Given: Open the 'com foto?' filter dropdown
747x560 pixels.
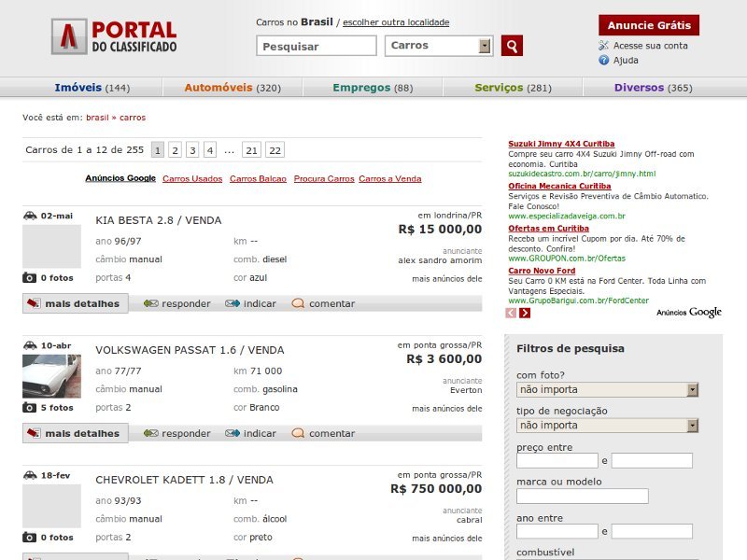Looking at the screenshot, I should click(x=608, y=389).
